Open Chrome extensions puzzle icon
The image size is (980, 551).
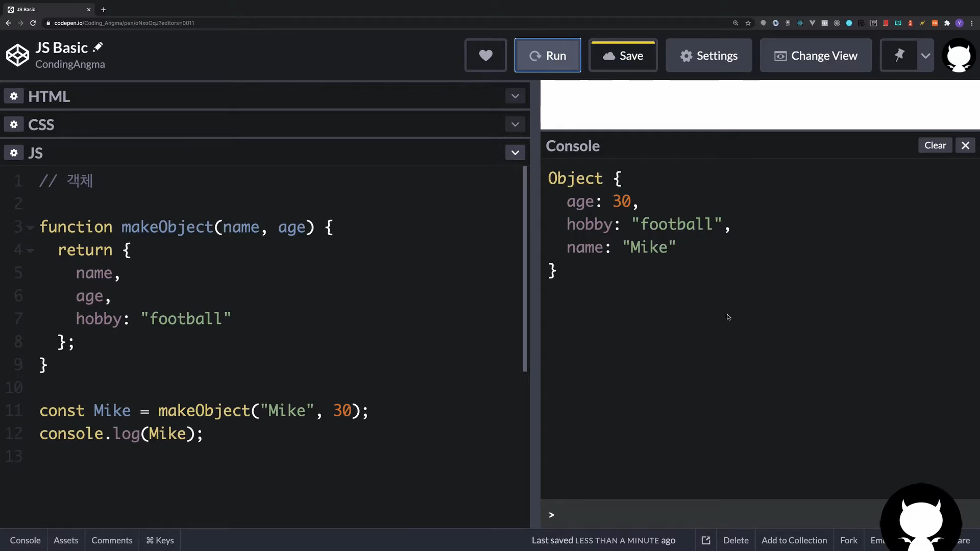pyautogui.click(x=947, y=23)
